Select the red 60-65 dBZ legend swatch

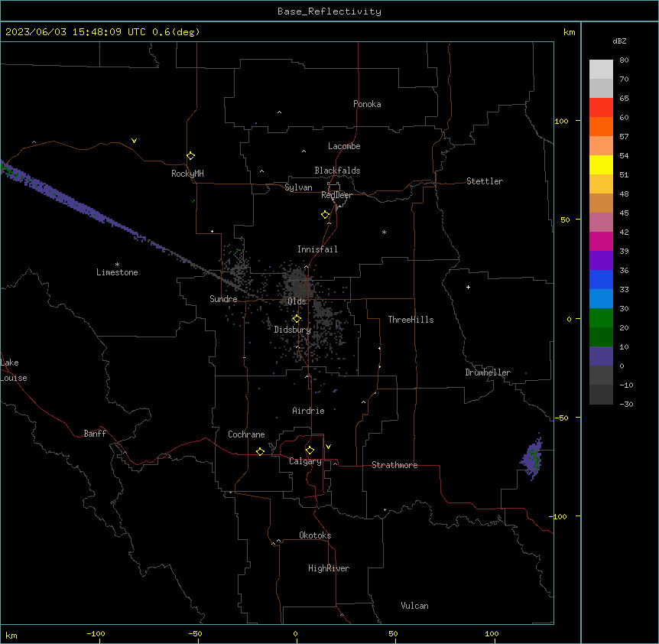[x=601, y=108]
